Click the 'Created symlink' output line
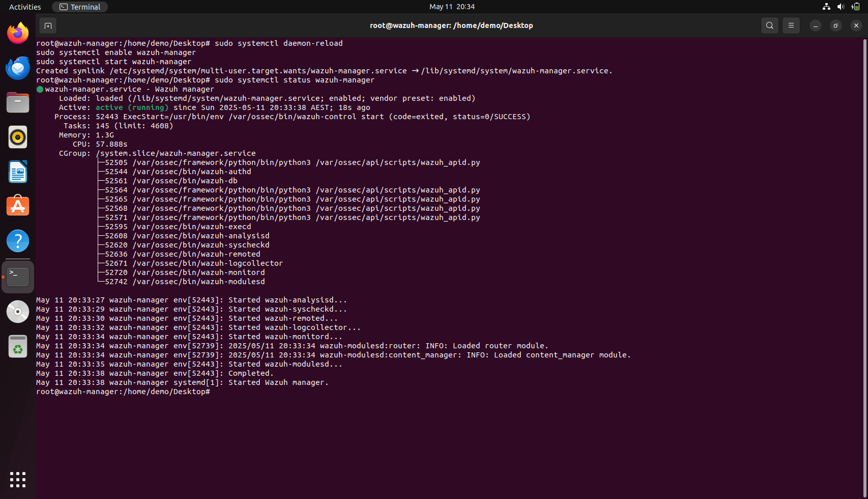868x499 pixels. [x=324, y=71]
